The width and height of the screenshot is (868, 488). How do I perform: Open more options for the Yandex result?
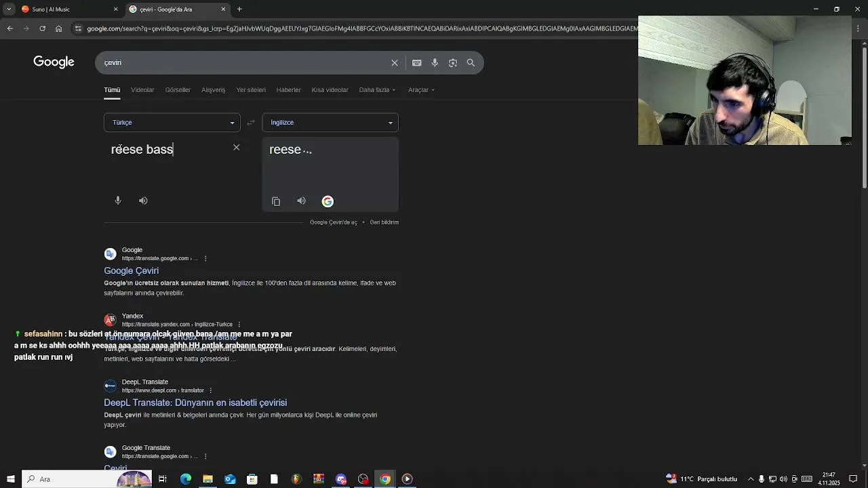tap(239, 325)
